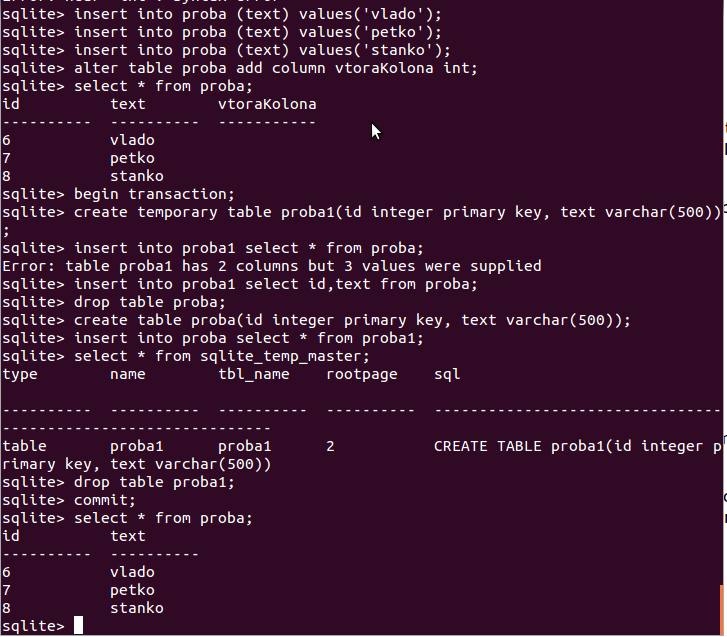Click the 'begin transaction;' command line
The height and width of the screenshot is (637, 727).
118,194
